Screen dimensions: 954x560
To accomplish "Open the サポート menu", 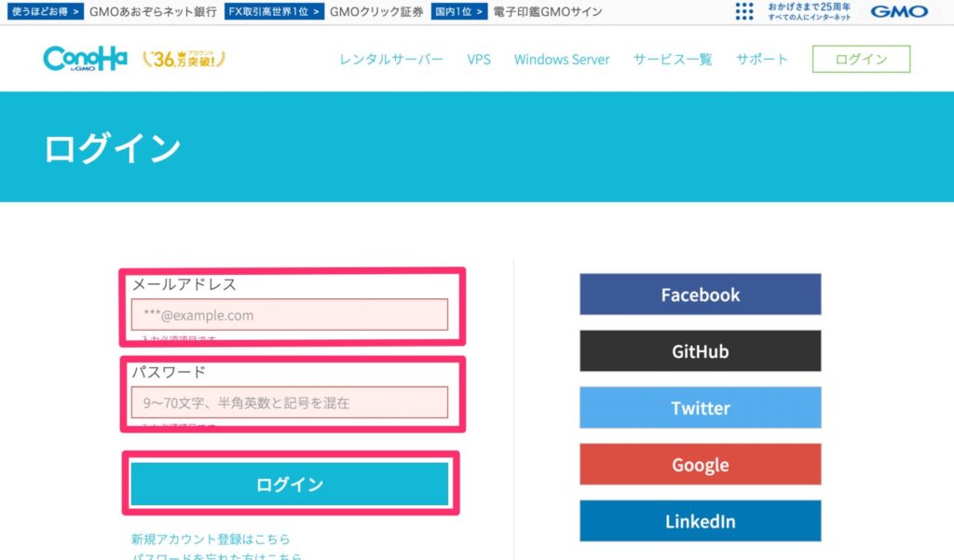I will click(762, 59).
